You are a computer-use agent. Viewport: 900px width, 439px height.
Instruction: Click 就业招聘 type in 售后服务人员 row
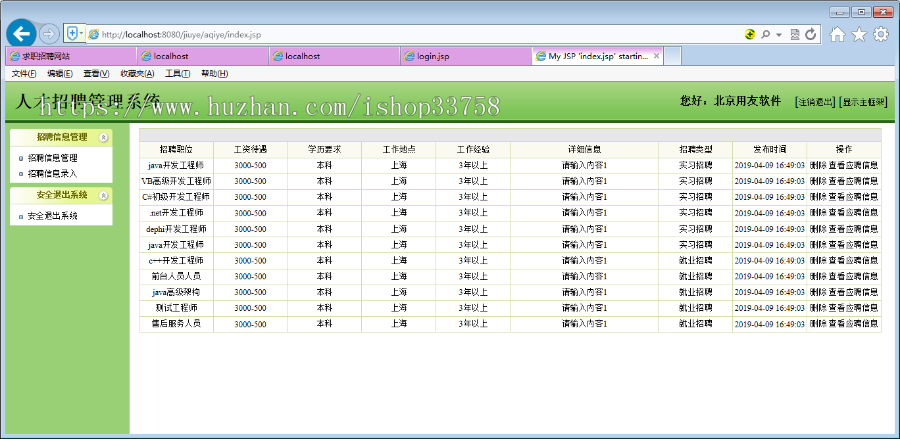point(695,323)
